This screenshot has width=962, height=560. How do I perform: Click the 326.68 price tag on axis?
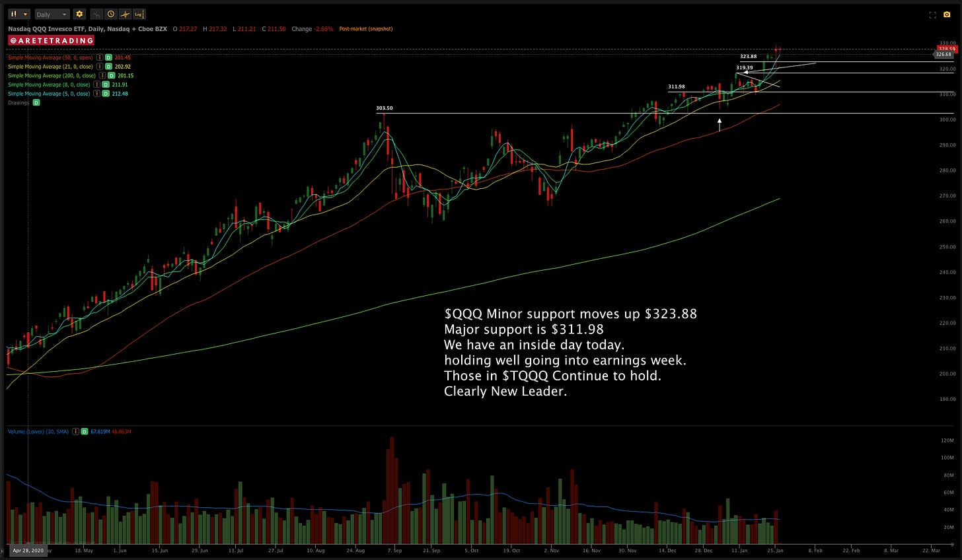pos(943,55)
